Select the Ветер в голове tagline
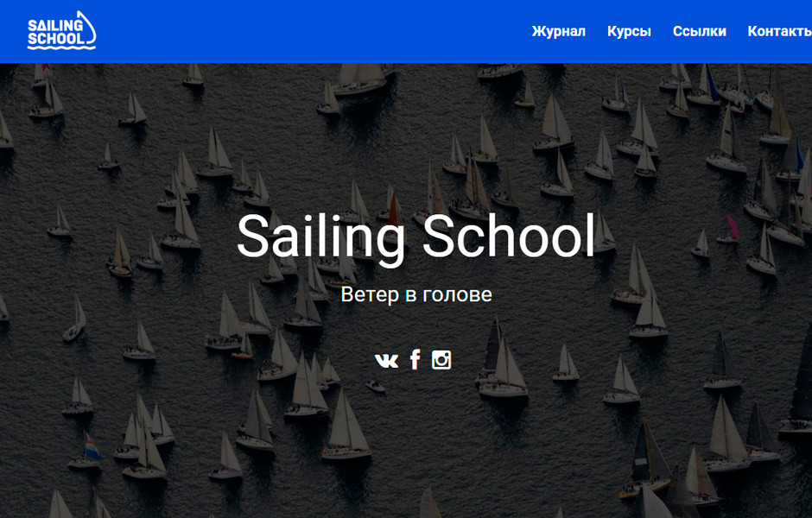The width and height of the screenshot is (812, 518). tap(416, 294)
